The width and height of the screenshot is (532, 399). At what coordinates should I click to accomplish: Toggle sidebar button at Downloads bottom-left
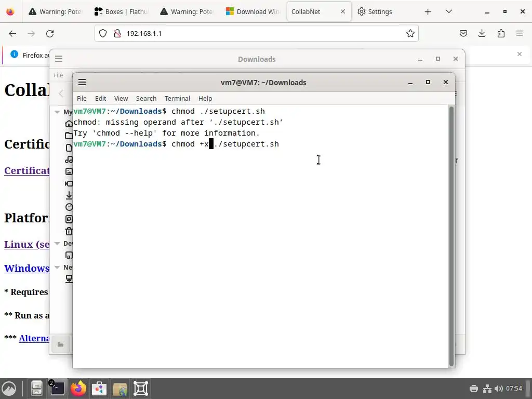coord(61,345)
